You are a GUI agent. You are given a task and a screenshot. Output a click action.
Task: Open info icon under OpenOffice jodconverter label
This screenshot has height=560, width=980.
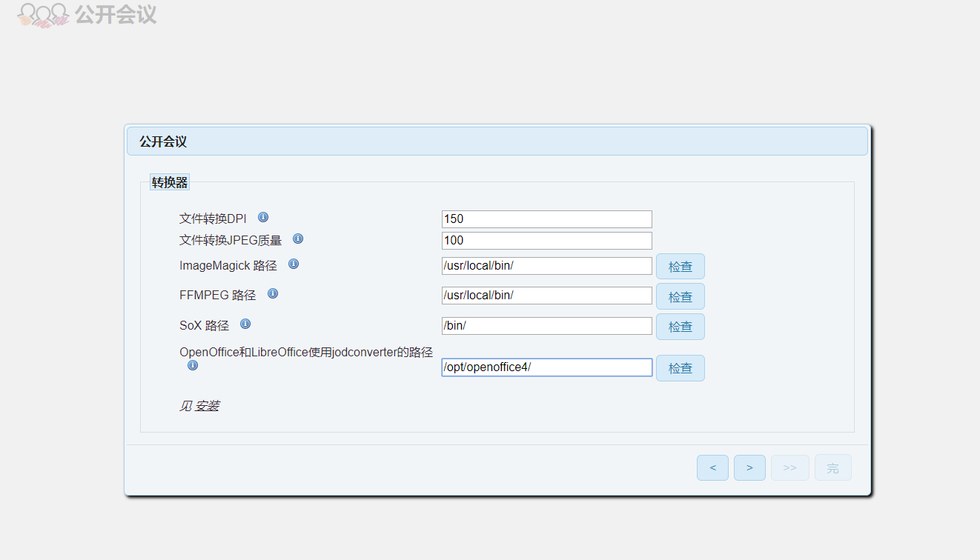pyautogui.click(x=193, y=366)
